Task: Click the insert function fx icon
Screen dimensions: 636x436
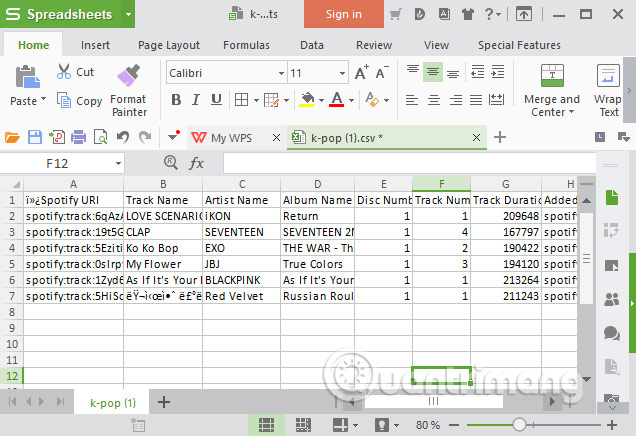Action: [196, 163]
